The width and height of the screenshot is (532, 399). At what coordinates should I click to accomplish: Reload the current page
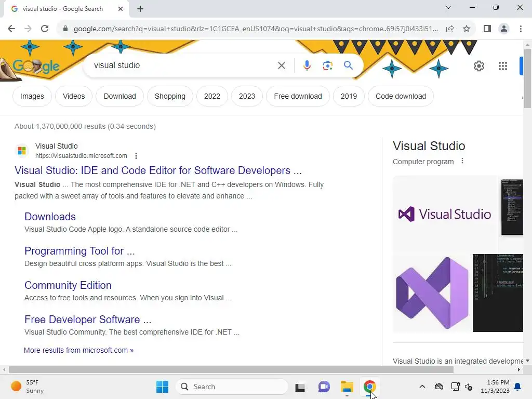[x=45, y=29]
